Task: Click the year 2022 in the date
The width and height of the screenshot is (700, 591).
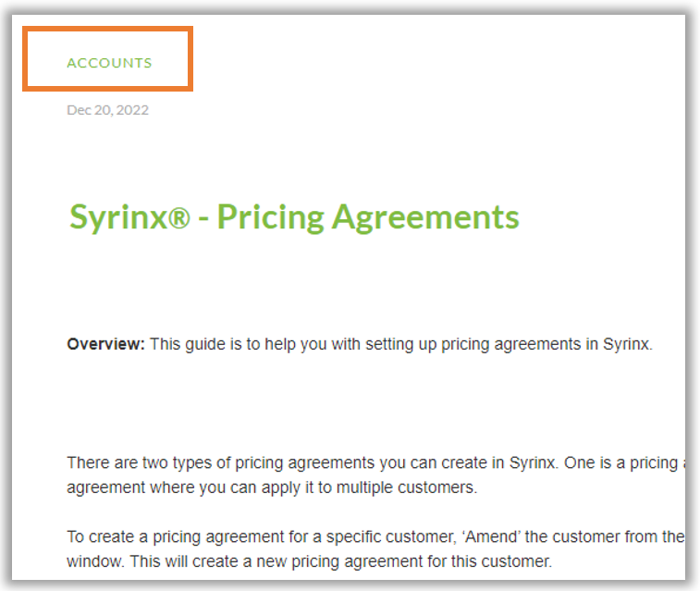Action: pyautogui.click(x=133, y=110)
